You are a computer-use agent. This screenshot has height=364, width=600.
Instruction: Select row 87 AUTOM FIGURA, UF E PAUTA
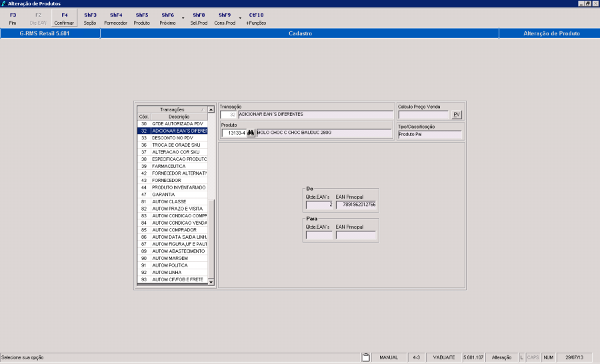tap(172, 244)
